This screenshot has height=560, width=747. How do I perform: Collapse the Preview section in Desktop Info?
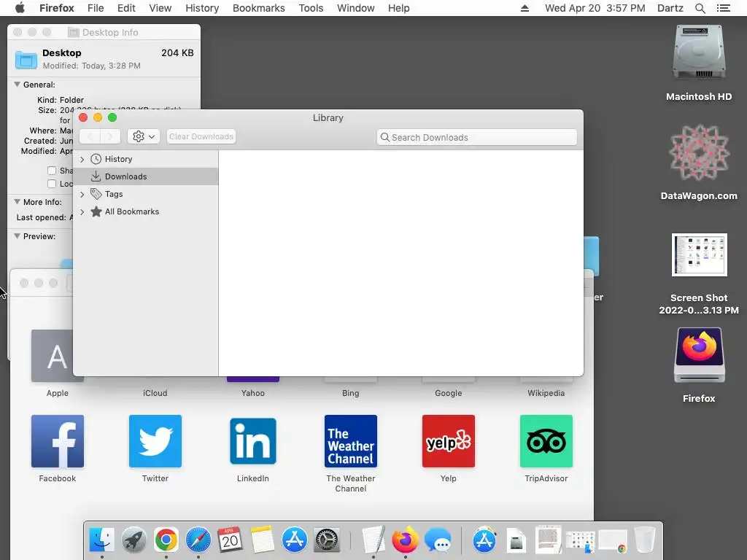pos(18,236)
